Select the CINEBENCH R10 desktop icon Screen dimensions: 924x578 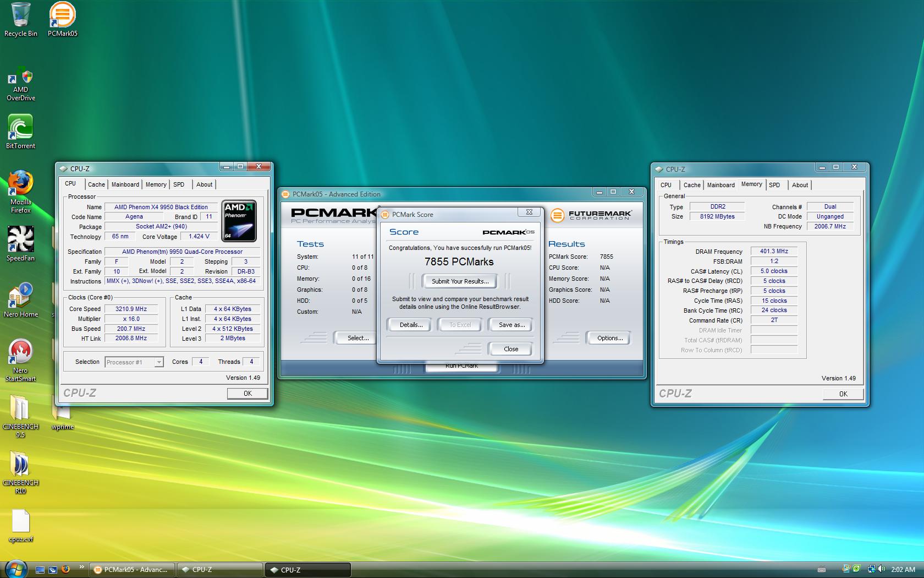pyautogui.click(x=20, y=473)
